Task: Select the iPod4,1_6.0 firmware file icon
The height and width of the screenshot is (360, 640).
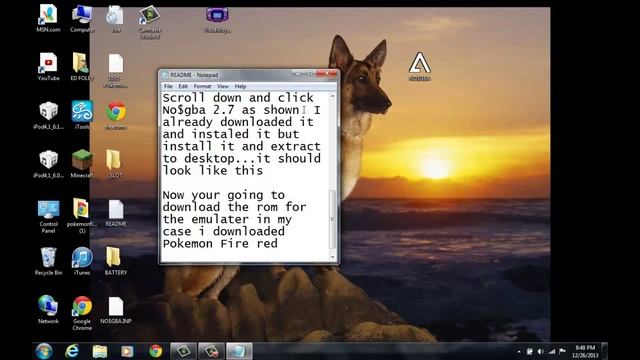Action: (x=48, y=163)
